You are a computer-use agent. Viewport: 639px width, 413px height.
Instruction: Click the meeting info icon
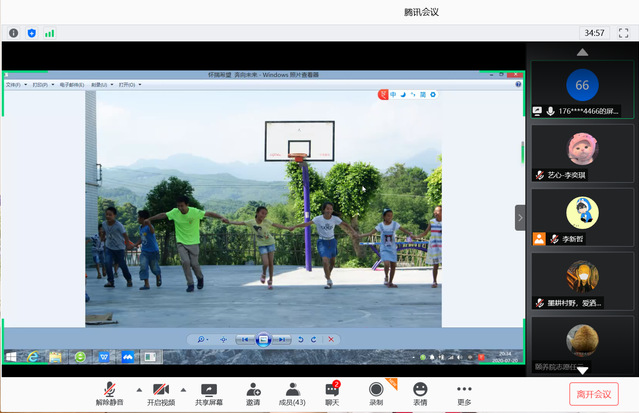point(14,33)
